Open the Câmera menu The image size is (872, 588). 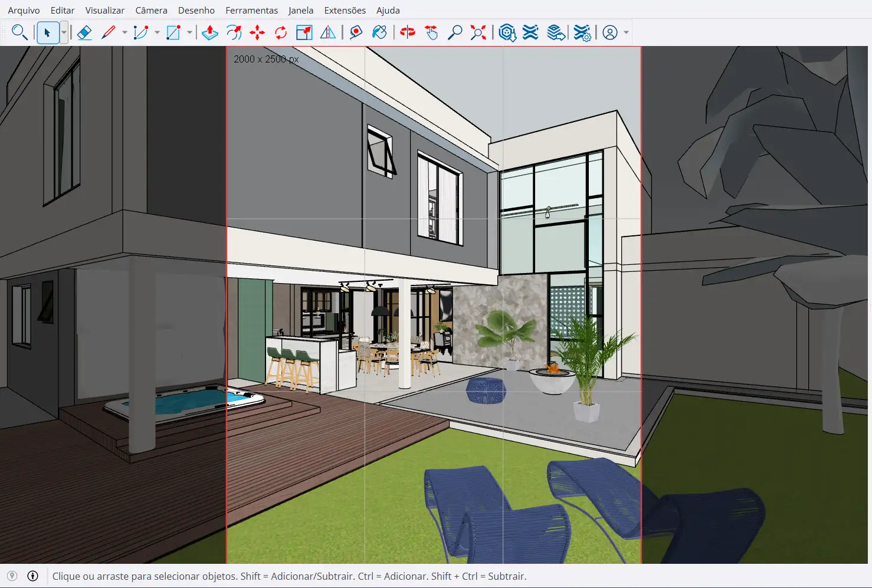151,10
